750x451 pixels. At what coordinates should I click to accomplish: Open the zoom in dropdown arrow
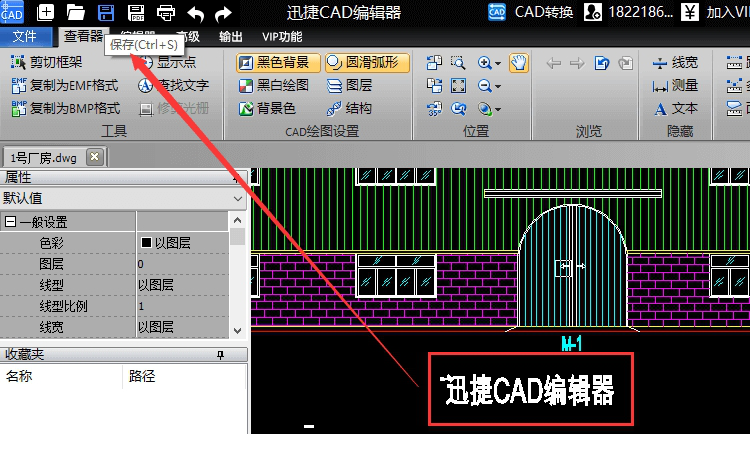pos(498,63)
